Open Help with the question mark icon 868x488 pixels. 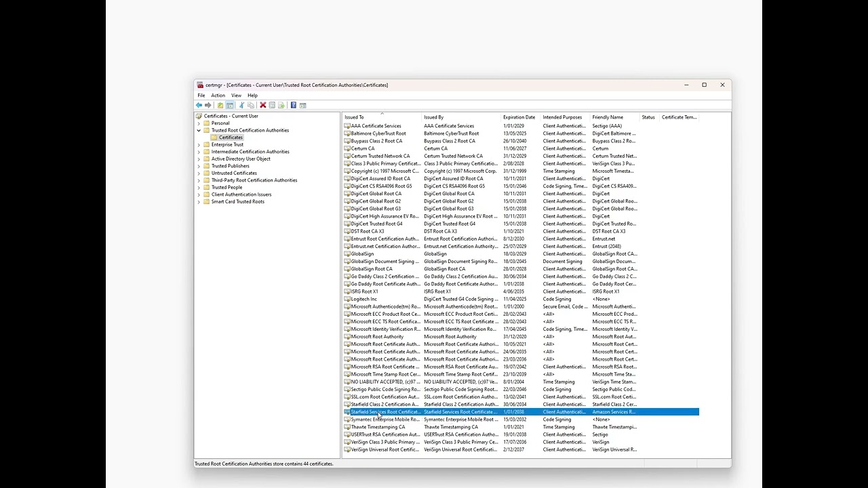[x=293, y=105]
